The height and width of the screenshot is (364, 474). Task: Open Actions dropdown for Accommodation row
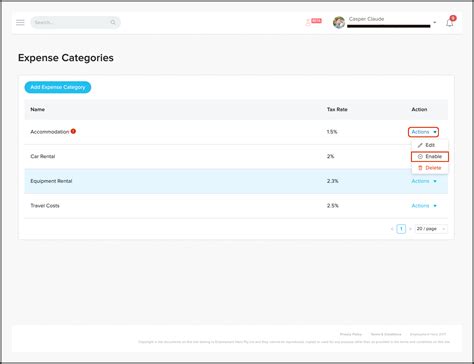click(423, 132)
